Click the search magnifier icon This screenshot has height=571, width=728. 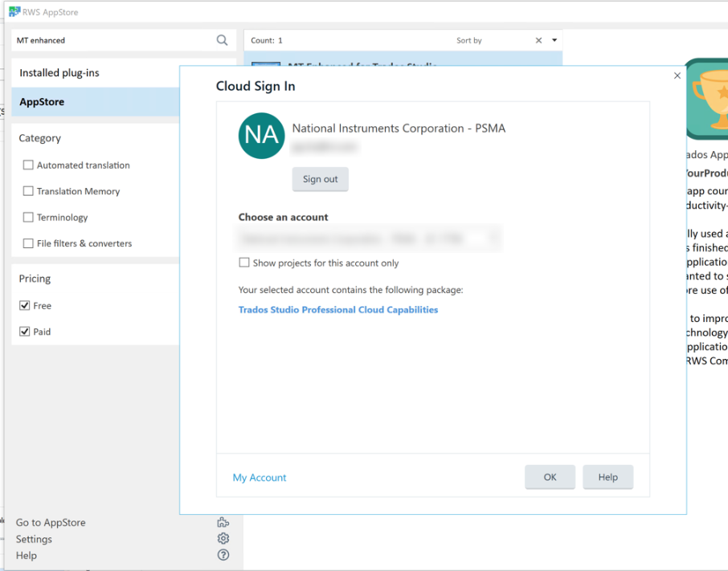click(222, 40)
